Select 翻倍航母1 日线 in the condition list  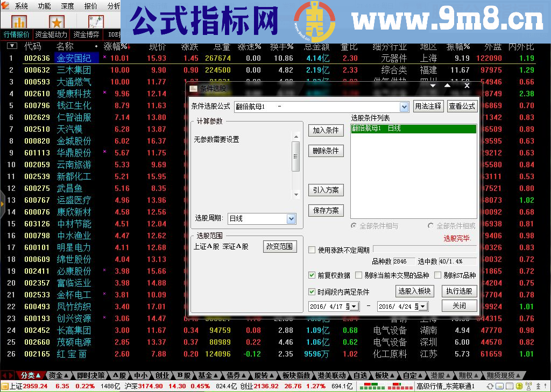pyautogui.click(x=413, y=129)
